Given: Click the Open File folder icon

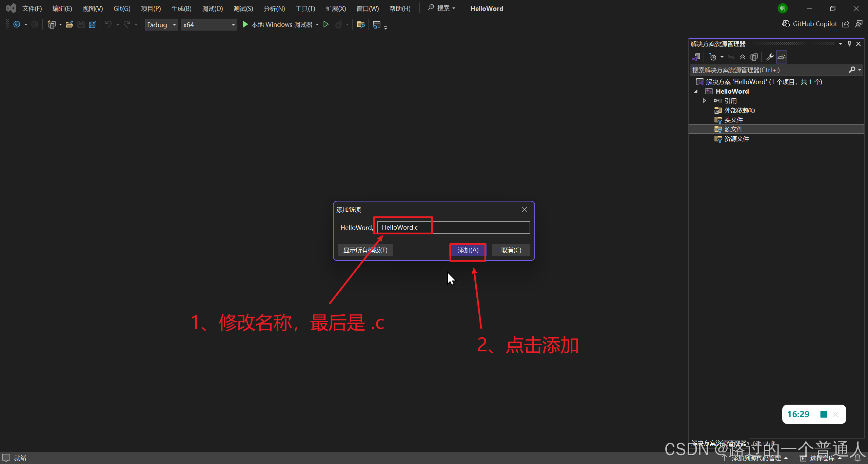Looking at the screenshot, I should pyautogui.click(x=69, y=24).
